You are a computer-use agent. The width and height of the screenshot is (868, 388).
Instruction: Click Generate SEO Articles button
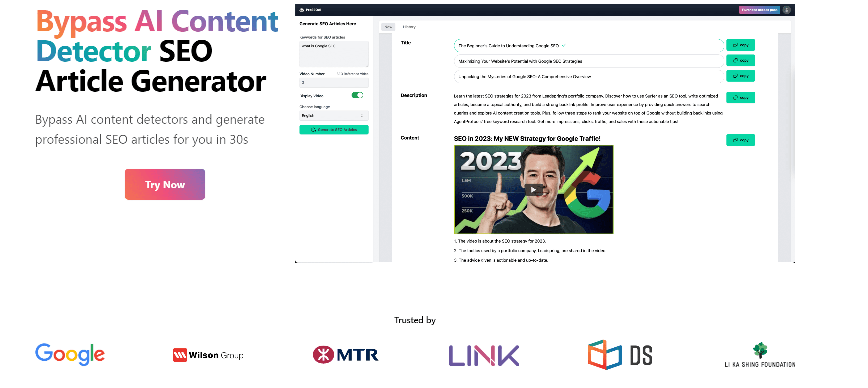(334, 130)
